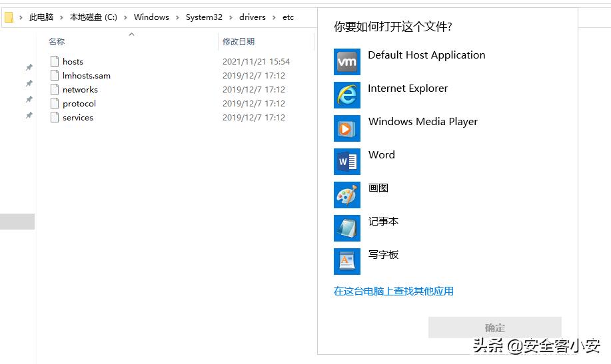Click the networks file icon

[55, 89]
